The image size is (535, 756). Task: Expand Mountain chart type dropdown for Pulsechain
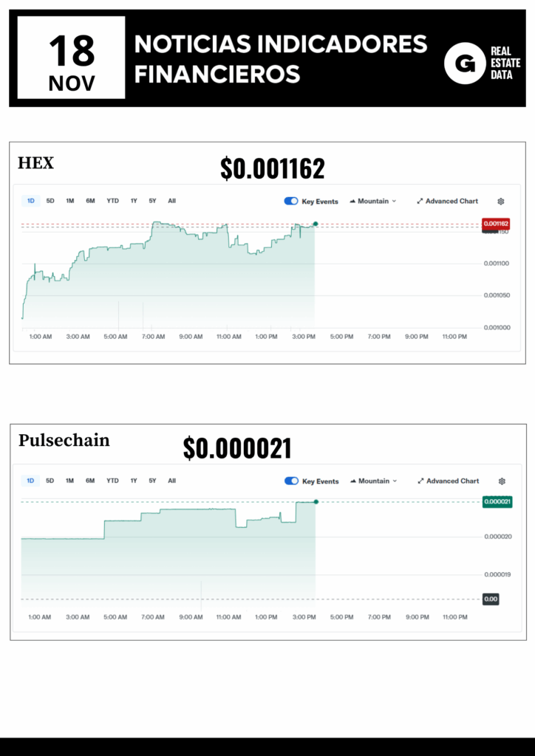(x=374, y=481)
